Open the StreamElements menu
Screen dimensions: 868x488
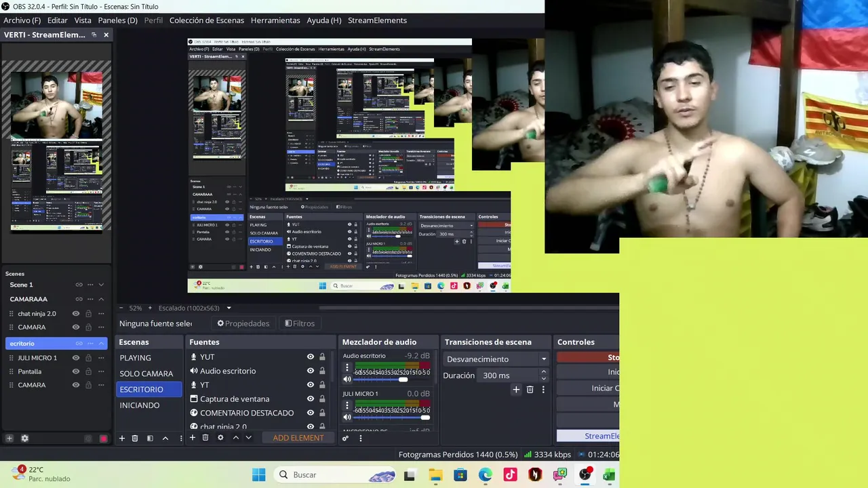click(x=377, y=20)
